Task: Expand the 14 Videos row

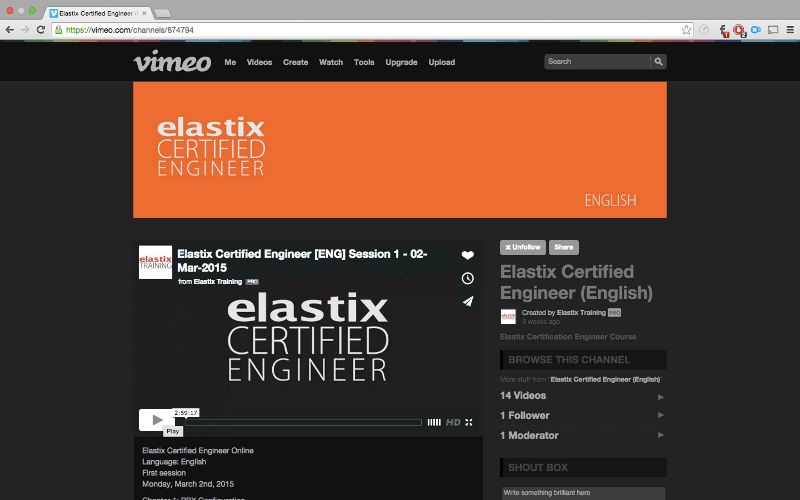Action: click(582, 396)
